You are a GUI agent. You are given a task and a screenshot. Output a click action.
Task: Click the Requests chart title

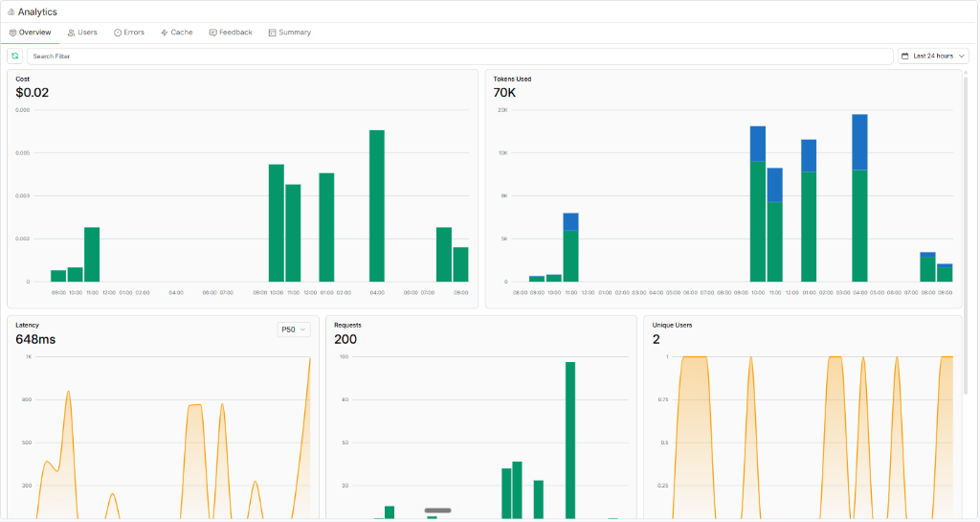347,325
